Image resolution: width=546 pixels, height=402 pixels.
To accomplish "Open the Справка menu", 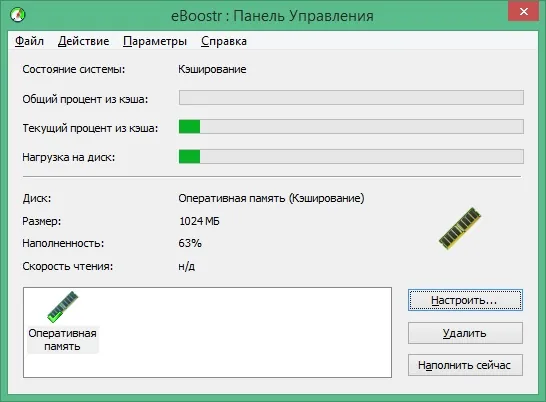I will tap(224, 41).
